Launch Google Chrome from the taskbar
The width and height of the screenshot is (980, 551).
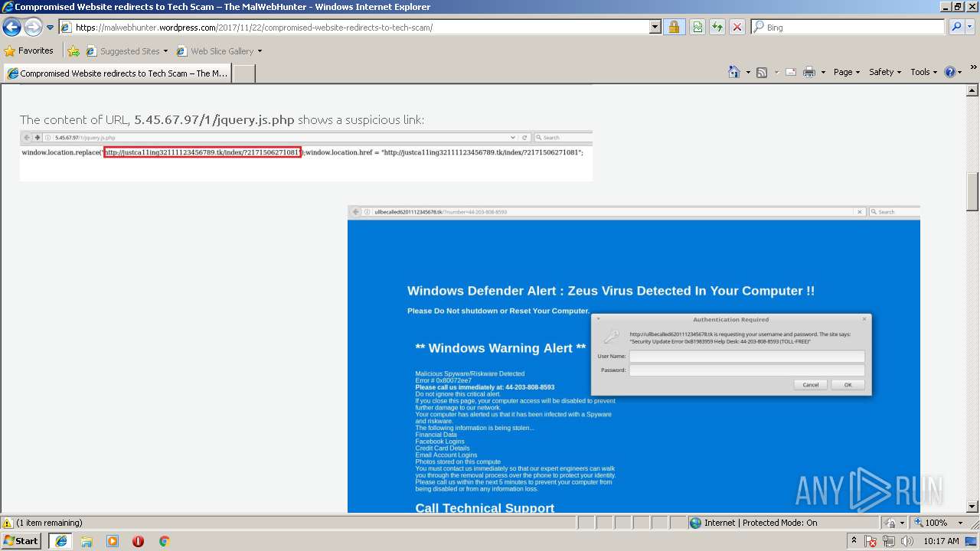[164, 541]
